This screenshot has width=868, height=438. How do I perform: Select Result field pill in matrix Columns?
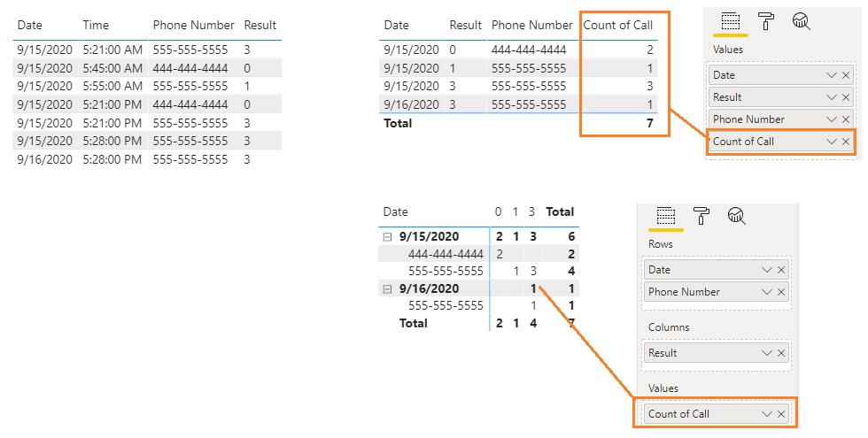click(717, 353)
